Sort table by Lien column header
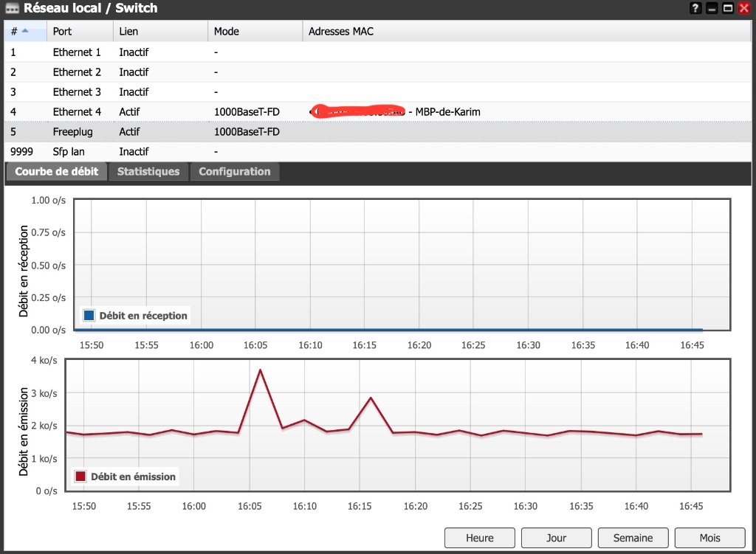The image size is (756, 554). pyautogui.click(x=128, y=32)
